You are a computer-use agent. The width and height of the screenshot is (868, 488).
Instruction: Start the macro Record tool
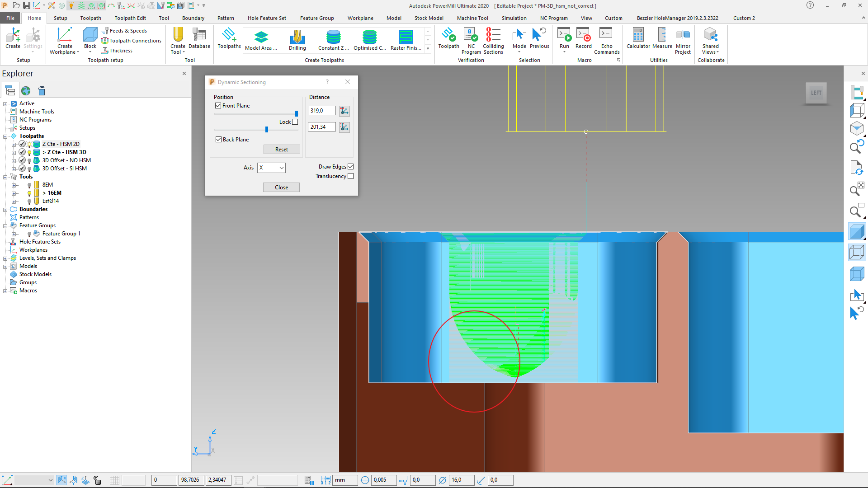(583, 40)
